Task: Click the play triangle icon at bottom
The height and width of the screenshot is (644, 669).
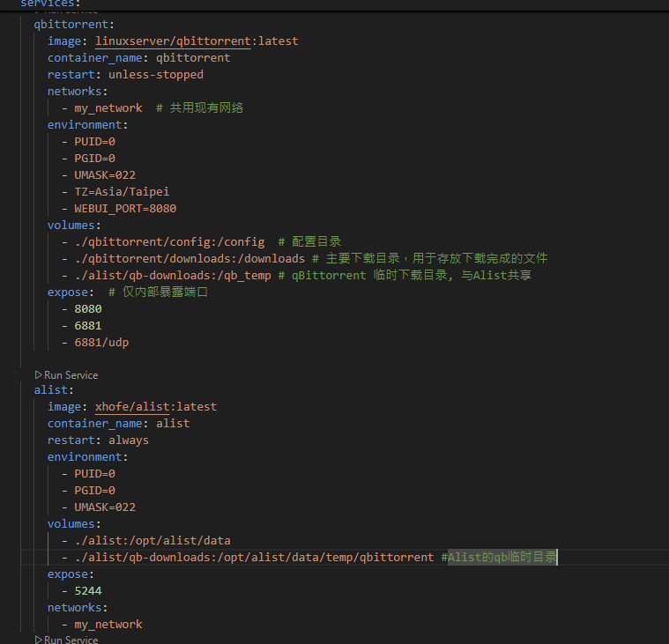Action: [38, 640]
